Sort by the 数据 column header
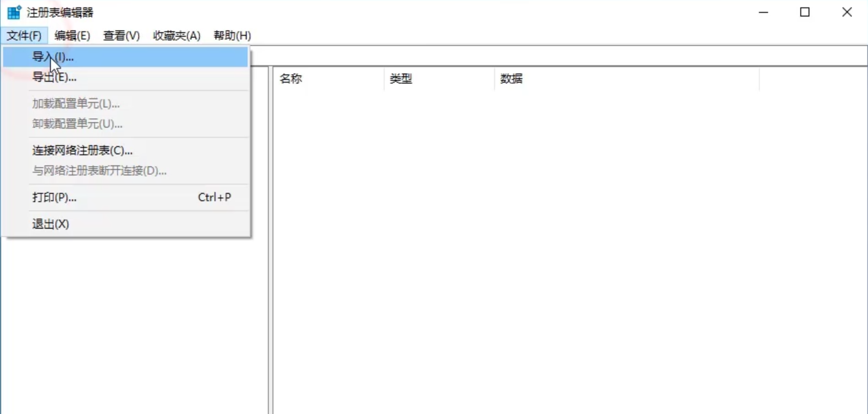Screen dimensions: 868x414 pos(511,78)
